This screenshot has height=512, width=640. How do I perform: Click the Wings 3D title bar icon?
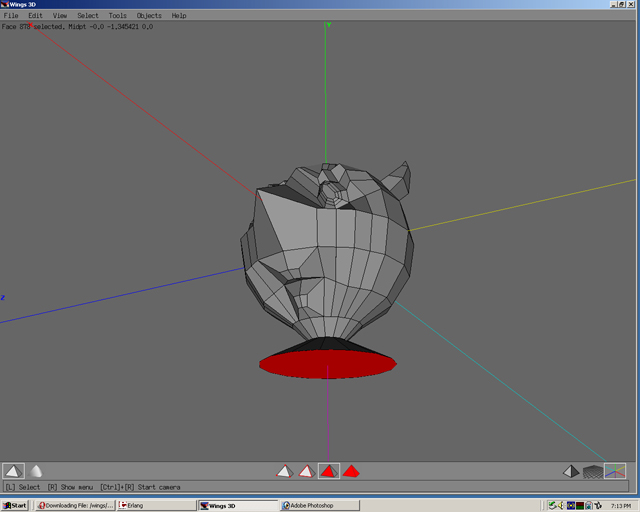(x=4, y=4)
